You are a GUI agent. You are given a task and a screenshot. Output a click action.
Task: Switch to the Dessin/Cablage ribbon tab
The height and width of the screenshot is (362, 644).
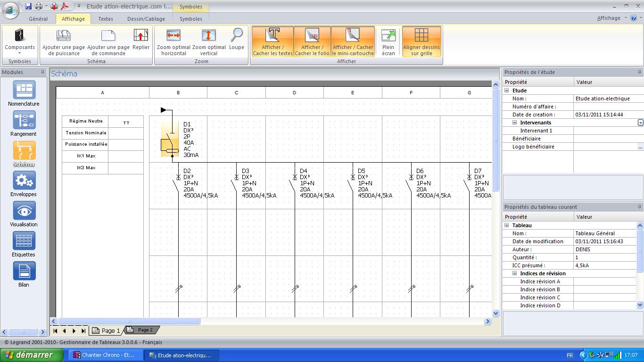pyautogui.click(x=146, y=19)
